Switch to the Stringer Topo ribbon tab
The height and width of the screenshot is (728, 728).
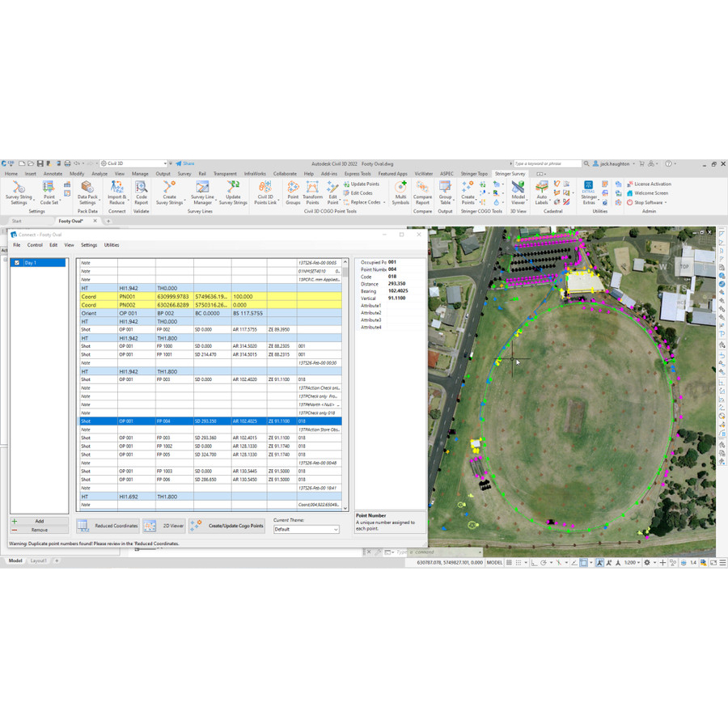(474, 174)
